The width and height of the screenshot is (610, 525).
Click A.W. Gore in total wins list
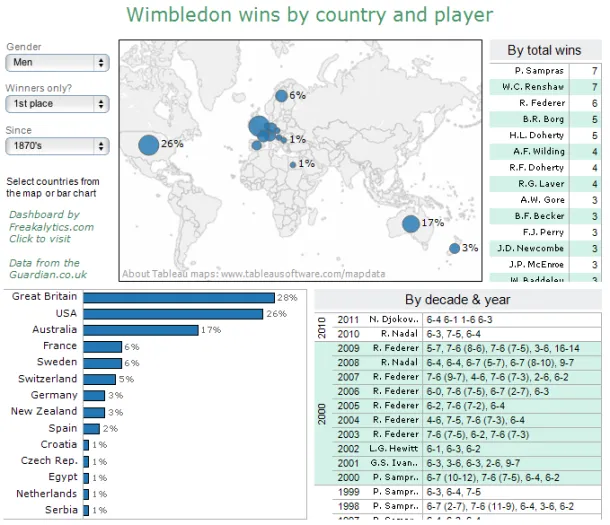click(542, 200)
